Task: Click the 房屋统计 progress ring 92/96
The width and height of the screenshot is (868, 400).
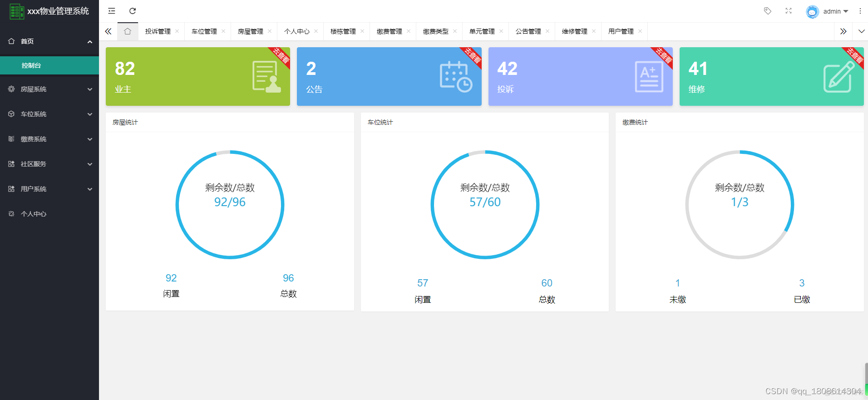Action: [x=230, y=205]
